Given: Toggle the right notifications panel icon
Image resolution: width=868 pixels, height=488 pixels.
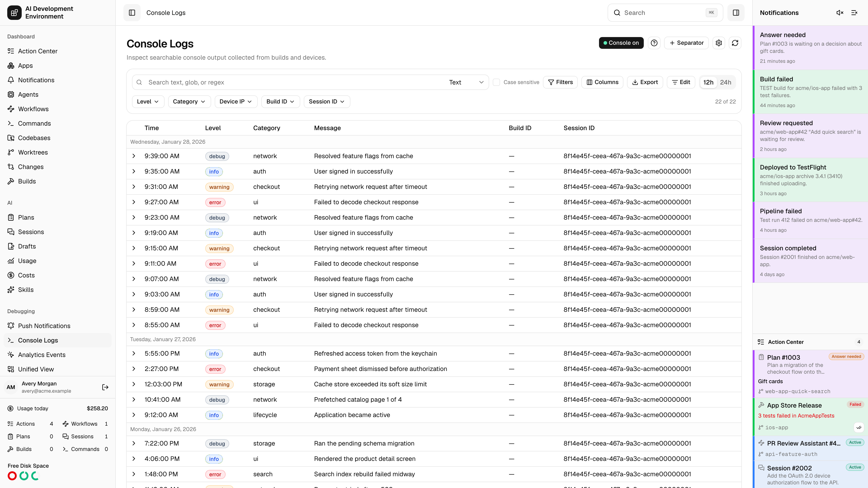Looking at the screenshot, I should [736, 13].
